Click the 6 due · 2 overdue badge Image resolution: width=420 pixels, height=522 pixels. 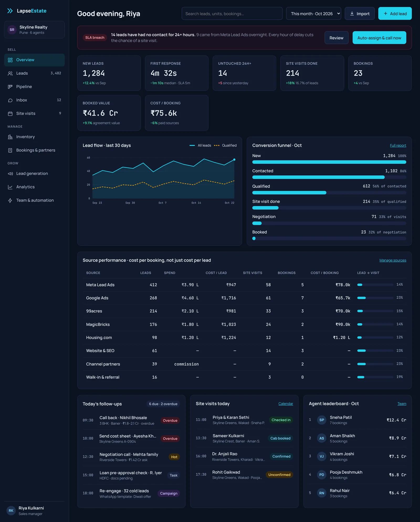[163, 404]
